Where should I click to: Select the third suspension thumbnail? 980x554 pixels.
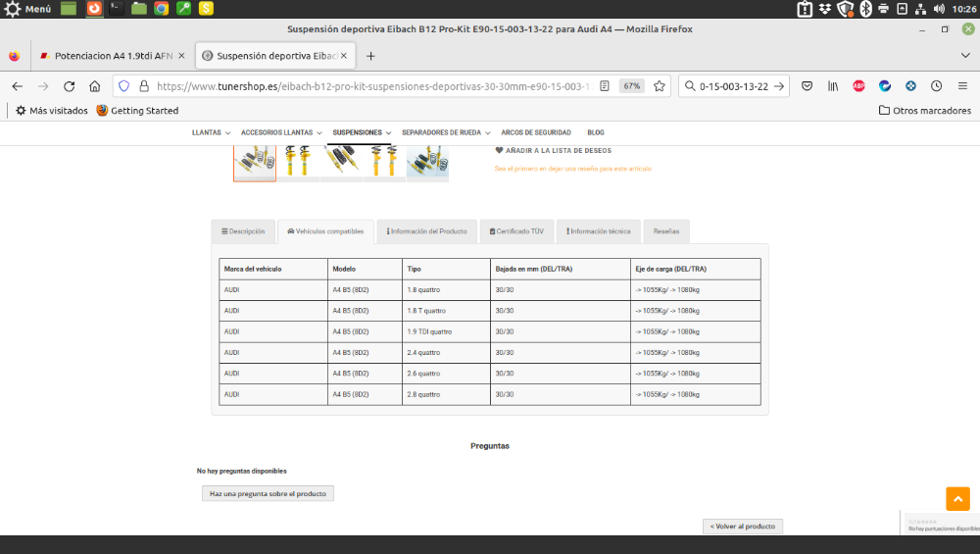point(341,163)
